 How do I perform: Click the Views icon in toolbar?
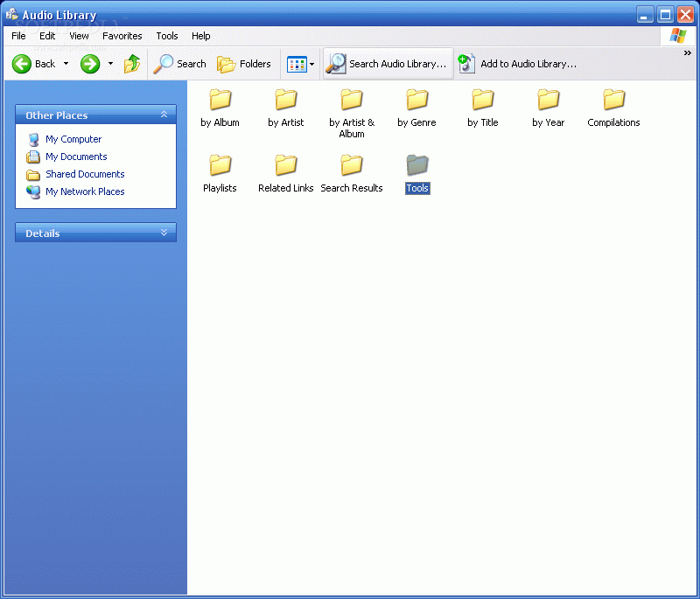click(x=297, y=64)
